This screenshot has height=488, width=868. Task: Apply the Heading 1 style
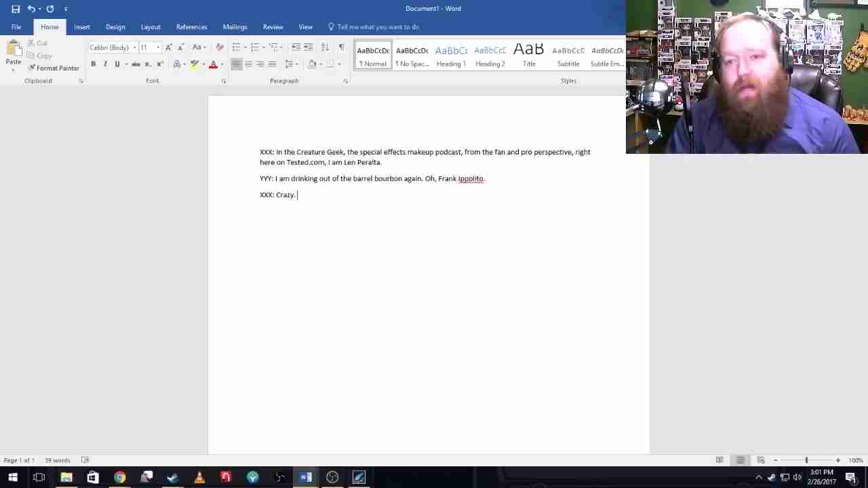(451, 56)
